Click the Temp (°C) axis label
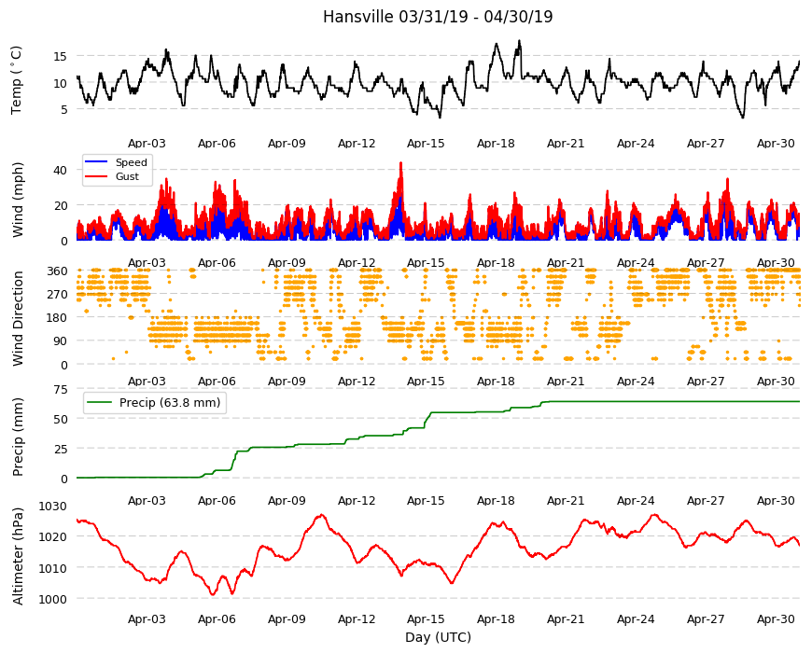The image size is (812, 653). [17, 80]
